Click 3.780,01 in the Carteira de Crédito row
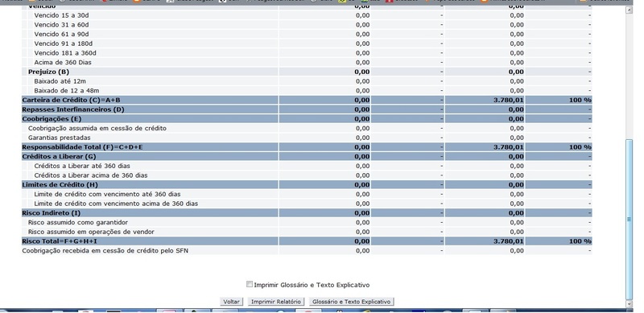Screen dimensions: 644x313 point(509,101)
